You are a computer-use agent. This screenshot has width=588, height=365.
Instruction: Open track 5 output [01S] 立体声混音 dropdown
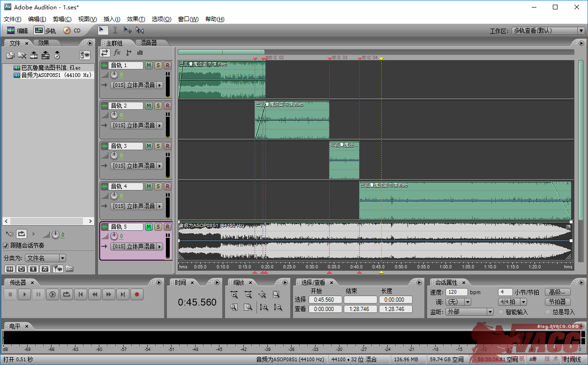137,247
